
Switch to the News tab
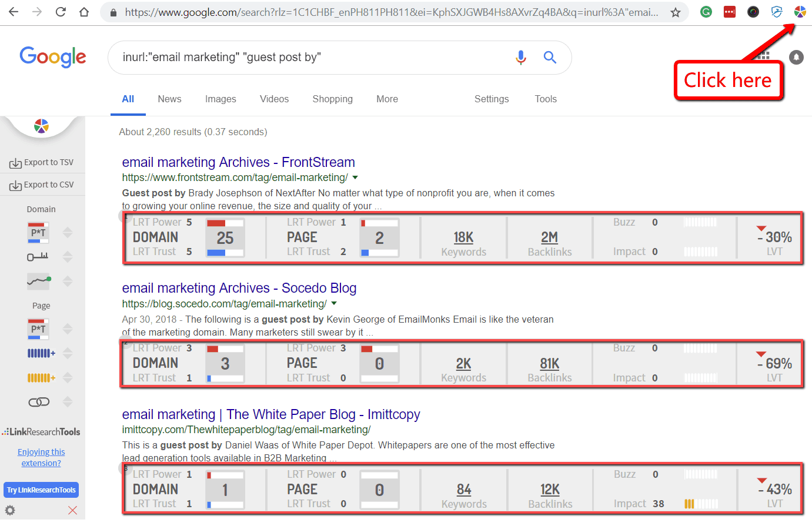point(169,99)
